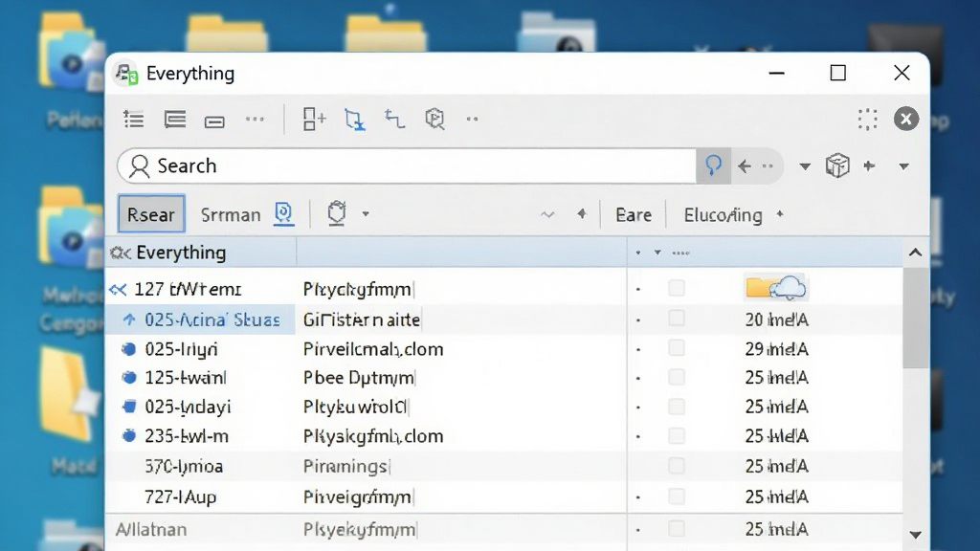Open the Elucoding tab
Image resolution: width=980 pixels, height=551 pixels.
click(723, 215)
